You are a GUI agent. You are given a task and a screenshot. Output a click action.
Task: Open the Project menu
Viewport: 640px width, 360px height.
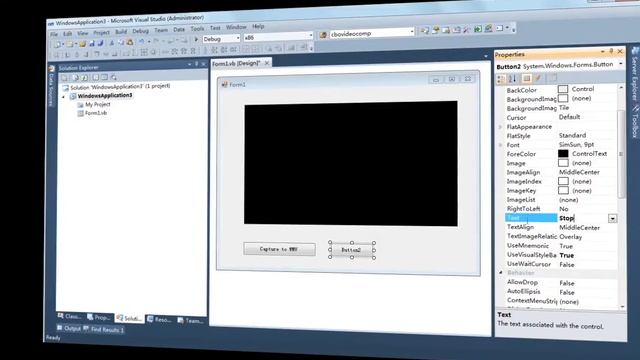coord(101,33)
